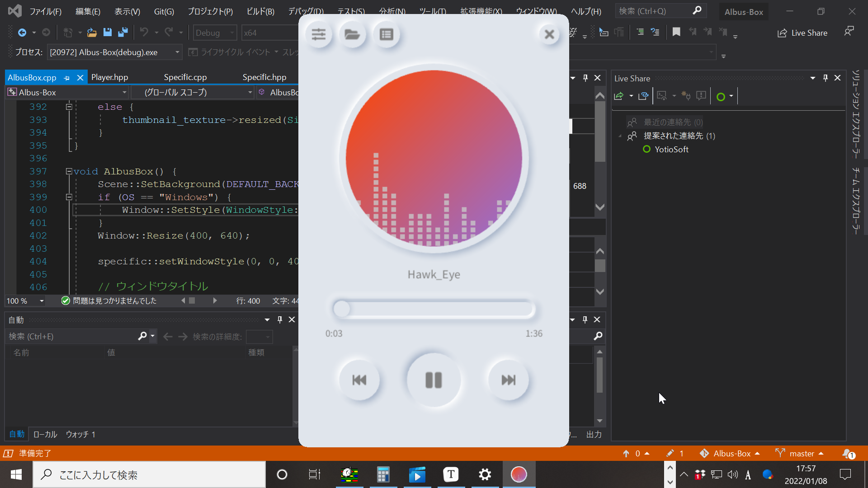Pin the Live Share panel
Viewport: 868px width, 488px height.
(826, 78)
